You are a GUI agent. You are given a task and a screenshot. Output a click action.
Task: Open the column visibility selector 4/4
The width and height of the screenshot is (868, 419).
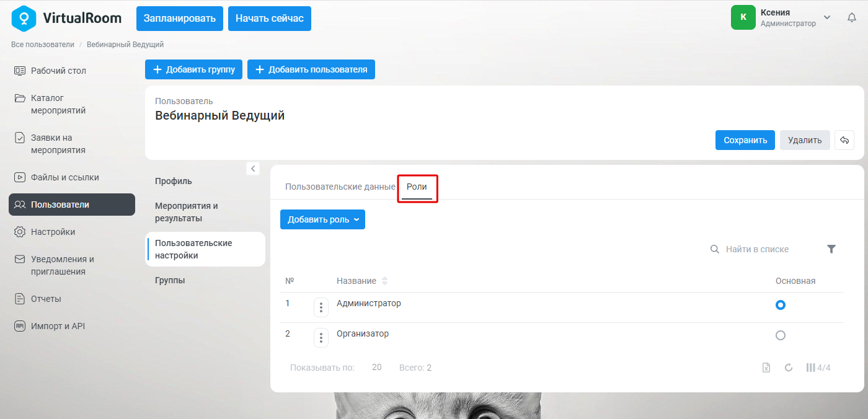coord(818,368)
